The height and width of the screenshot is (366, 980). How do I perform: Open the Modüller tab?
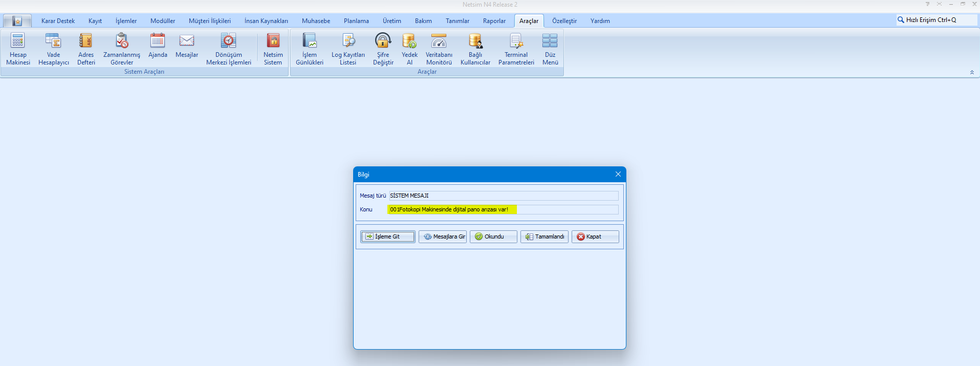163,21
